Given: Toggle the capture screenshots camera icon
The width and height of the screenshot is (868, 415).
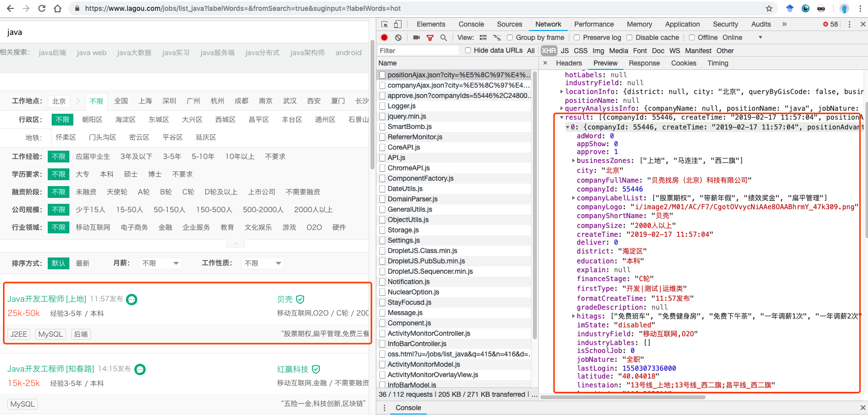Looking at the screenshot, I should pyautogui.click(x=416, y=37).
